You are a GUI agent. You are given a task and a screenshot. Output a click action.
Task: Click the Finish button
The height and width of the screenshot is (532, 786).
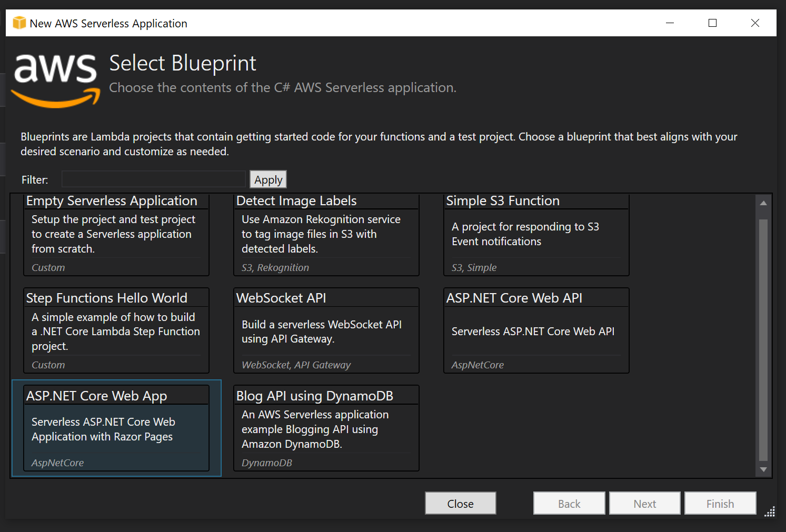point(720,504)
